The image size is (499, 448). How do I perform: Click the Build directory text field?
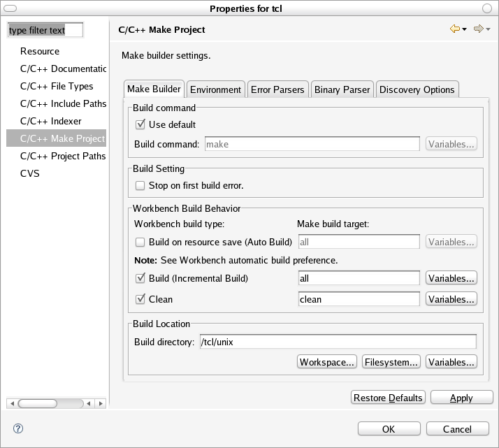[x=338, y=342]
